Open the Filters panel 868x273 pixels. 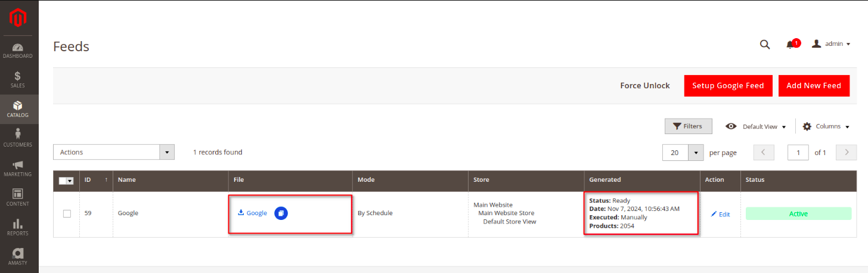click(688, 126)
